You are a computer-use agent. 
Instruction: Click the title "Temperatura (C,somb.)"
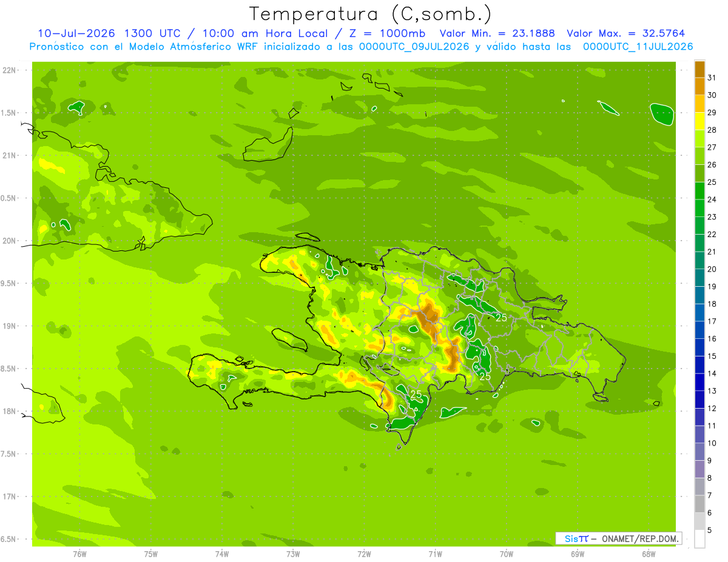click(x=371, y=15)
